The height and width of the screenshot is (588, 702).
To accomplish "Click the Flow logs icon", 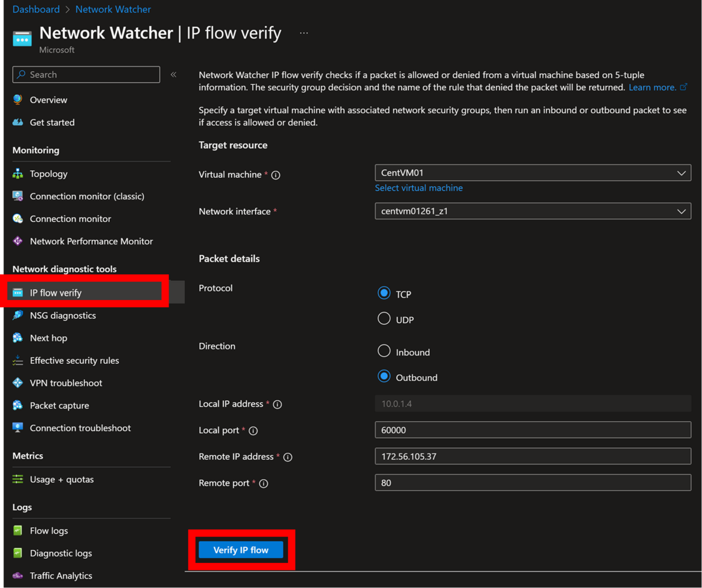I will [x=18, y=531].
